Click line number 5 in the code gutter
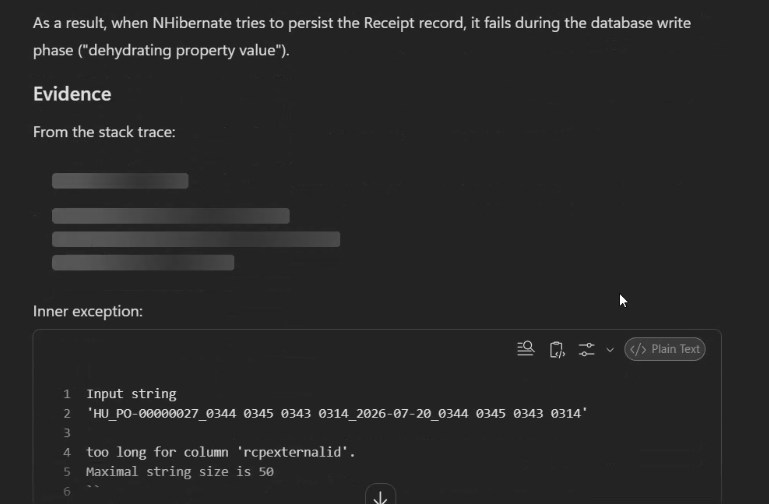 pos(67,472)
